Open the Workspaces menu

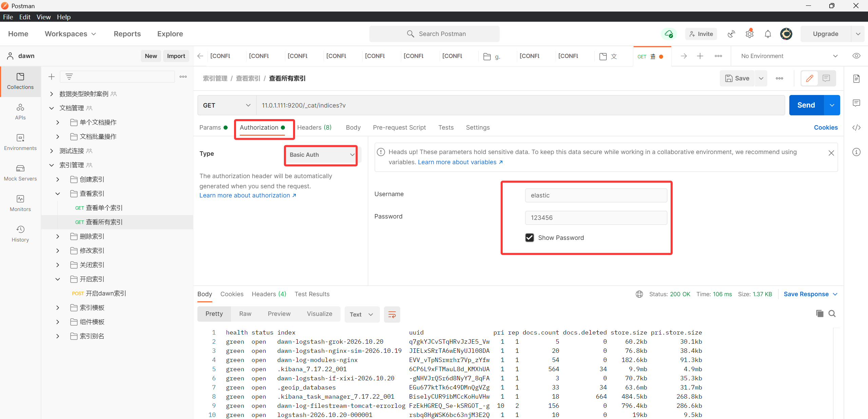pos(71,34)
